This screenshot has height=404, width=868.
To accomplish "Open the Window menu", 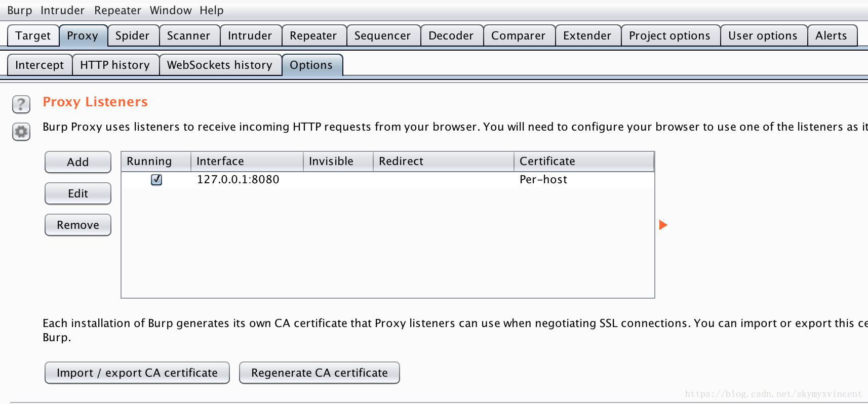I will click(x=171, y=10).
